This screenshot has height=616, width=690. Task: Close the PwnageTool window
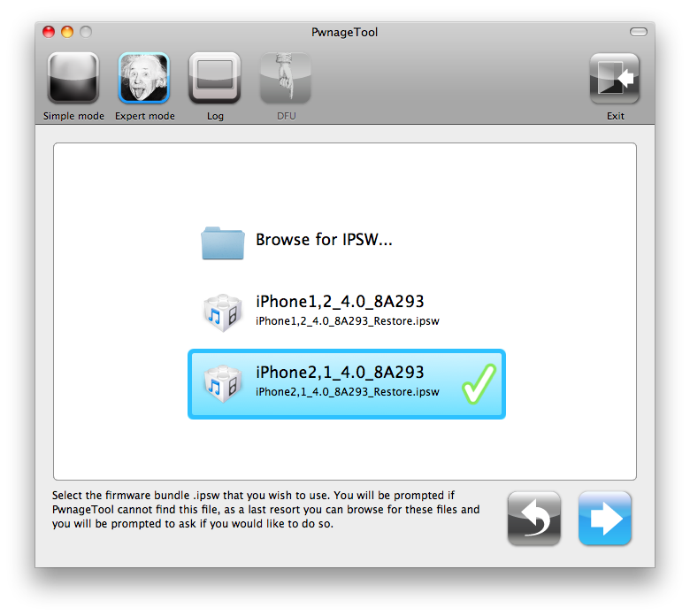coord(49,32)
